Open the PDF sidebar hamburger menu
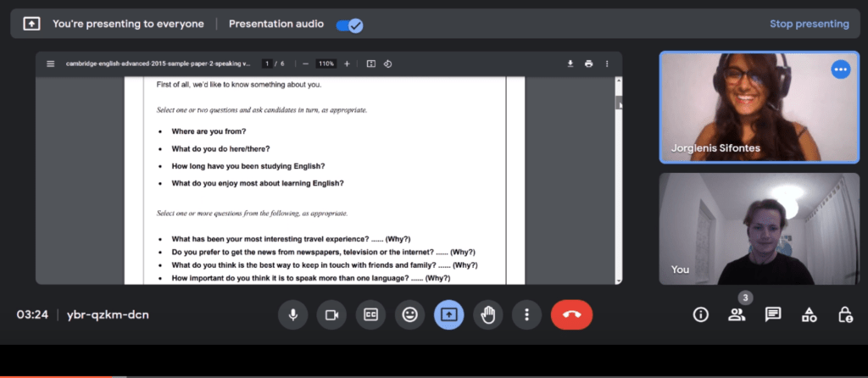868x378 pixels. (x=50, y=64)
